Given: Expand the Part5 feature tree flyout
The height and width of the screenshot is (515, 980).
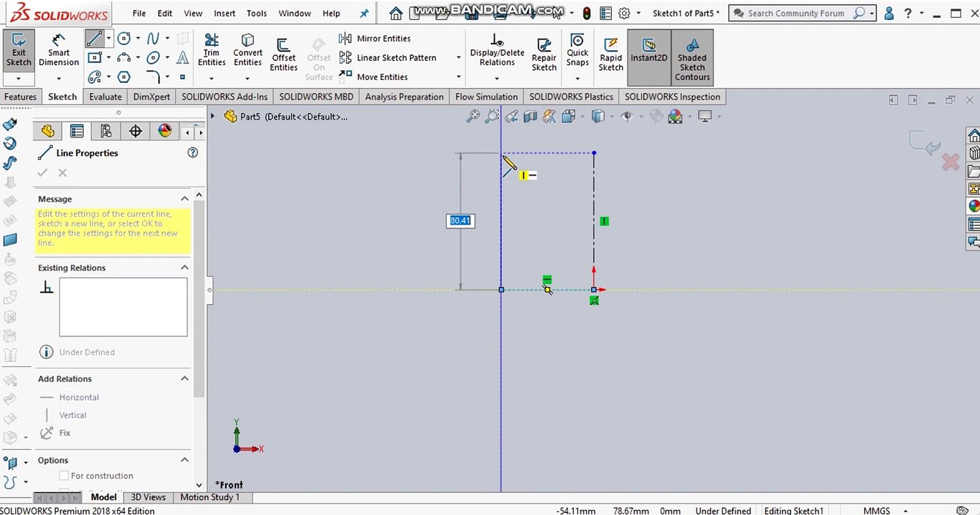Looking at the screenshot, I should pos(212,116).
